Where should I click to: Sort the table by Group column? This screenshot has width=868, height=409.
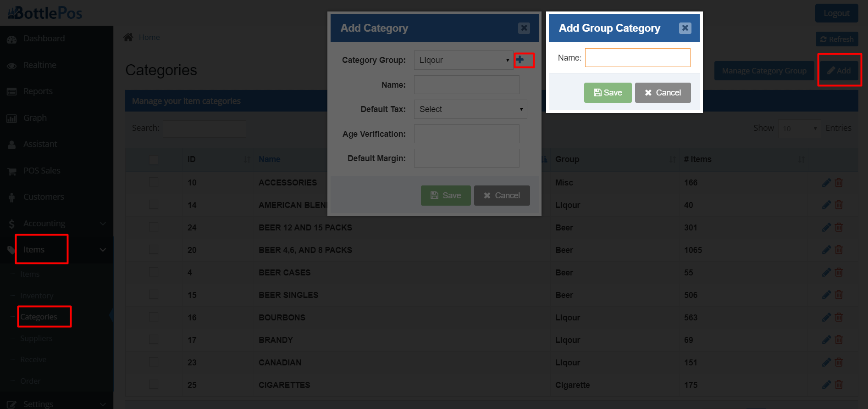615,159
